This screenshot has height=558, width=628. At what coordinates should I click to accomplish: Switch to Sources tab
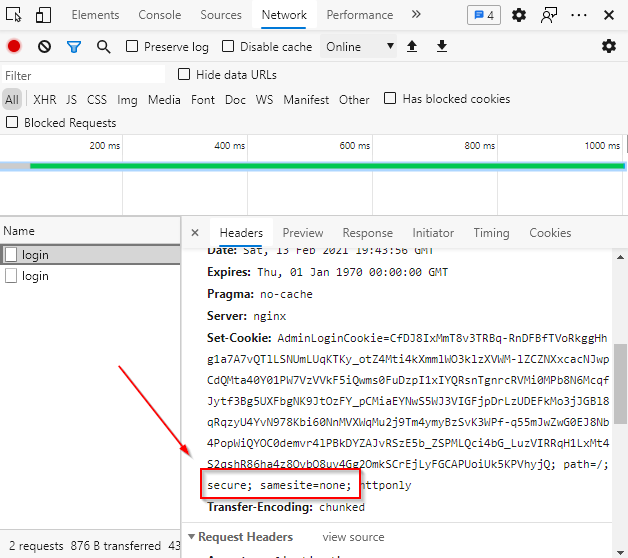221,15
